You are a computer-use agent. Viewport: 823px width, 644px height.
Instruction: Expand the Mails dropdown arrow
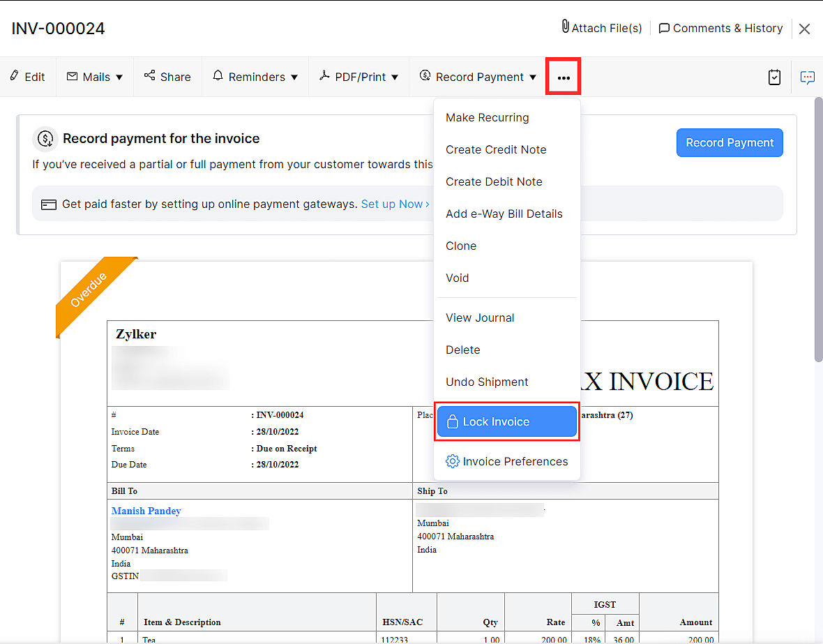coord(119,77)
